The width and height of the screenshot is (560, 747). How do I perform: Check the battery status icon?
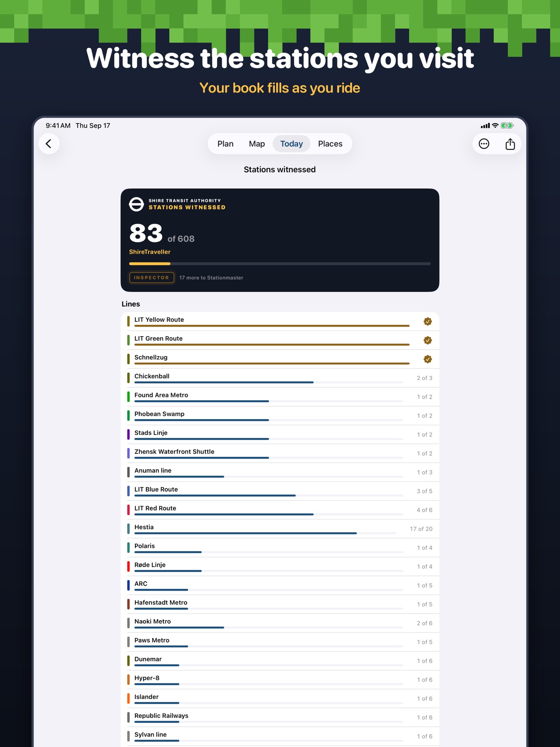point(507,126)
